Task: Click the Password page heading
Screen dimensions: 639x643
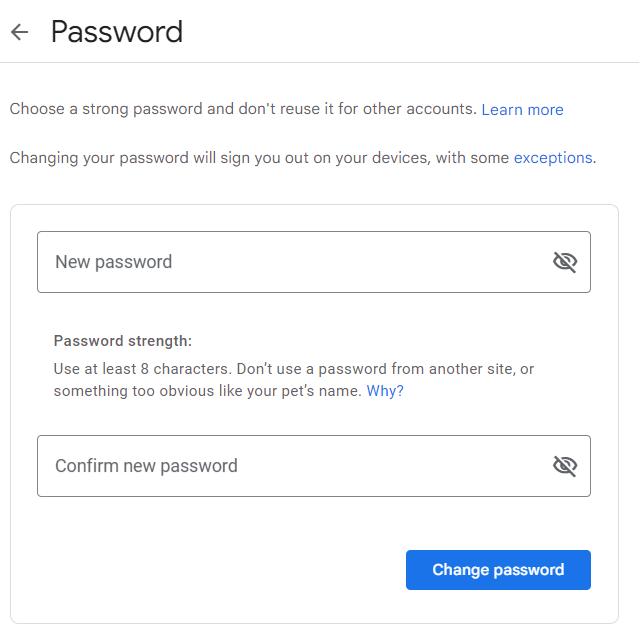Action: click(117, 32)
